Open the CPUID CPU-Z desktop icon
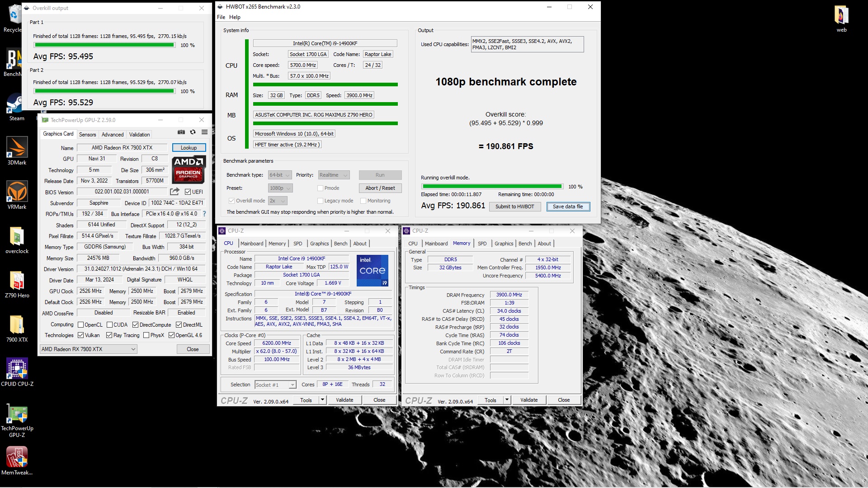Image resolution: width=868 pixels, height=488 pixels. pyautogui.click(x=17, y=372)
